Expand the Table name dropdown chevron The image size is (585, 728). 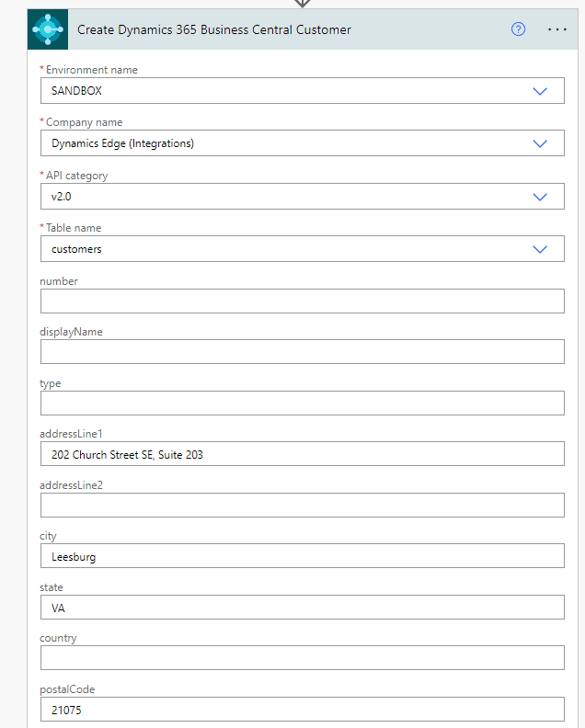(x=539, y=249)
